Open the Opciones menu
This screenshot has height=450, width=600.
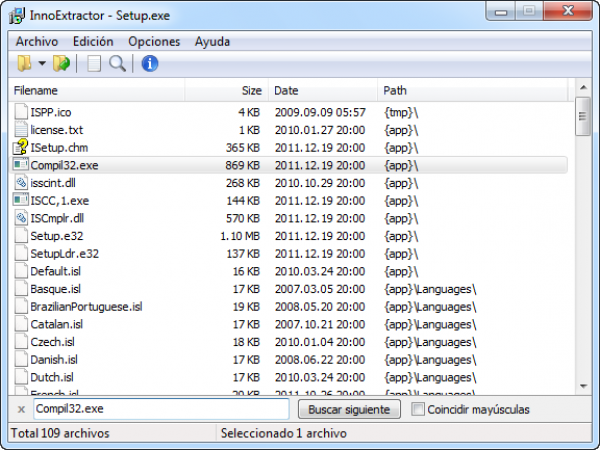pyautogui.click(x=154, y=41)
